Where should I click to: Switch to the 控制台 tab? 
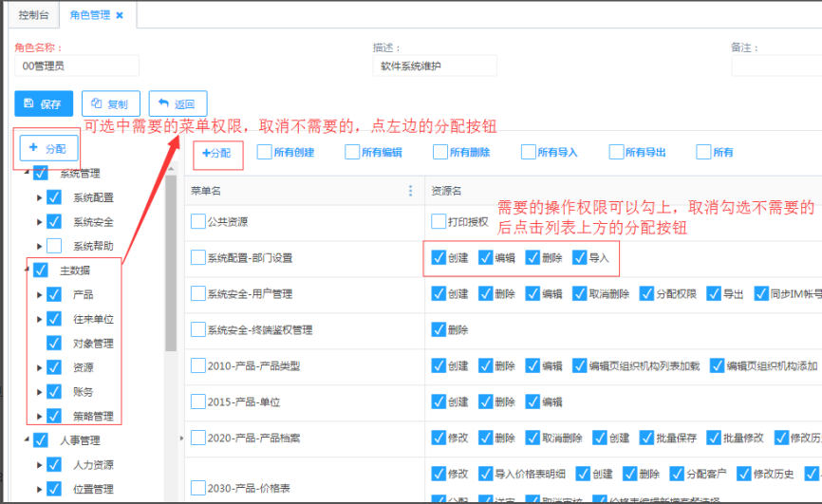click(x=33, y=15)
